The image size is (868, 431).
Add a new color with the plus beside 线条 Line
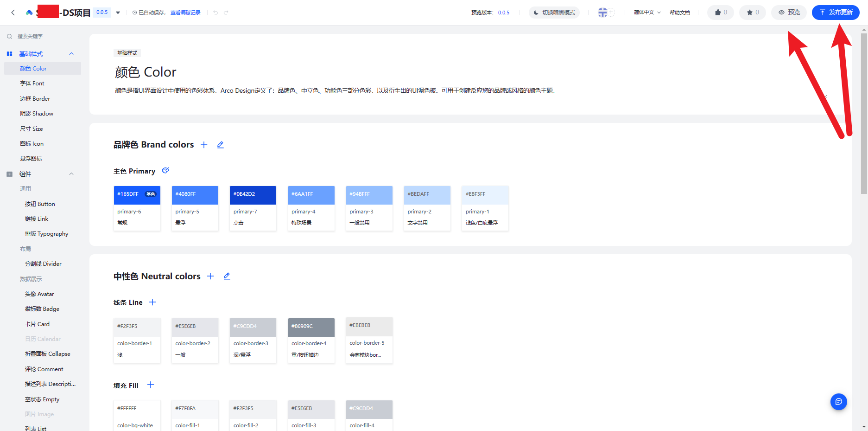[x=152, y=302]
